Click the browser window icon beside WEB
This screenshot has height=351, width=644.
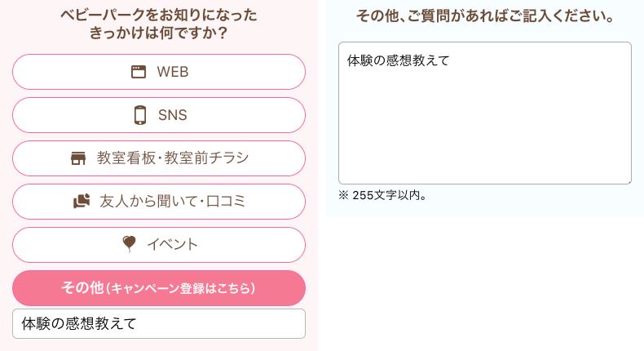tap(139, 72)
